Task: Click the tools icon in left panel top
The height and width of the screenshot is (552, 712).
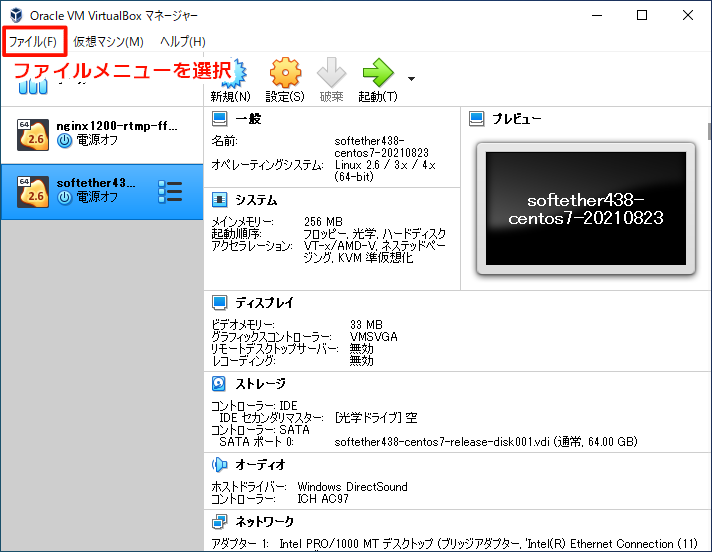Action: pos(33,86)
